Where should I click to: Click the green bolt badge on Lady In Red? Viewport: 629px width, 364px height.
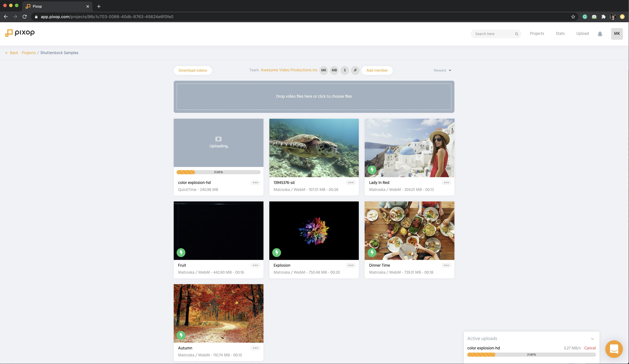click(372, 170)
